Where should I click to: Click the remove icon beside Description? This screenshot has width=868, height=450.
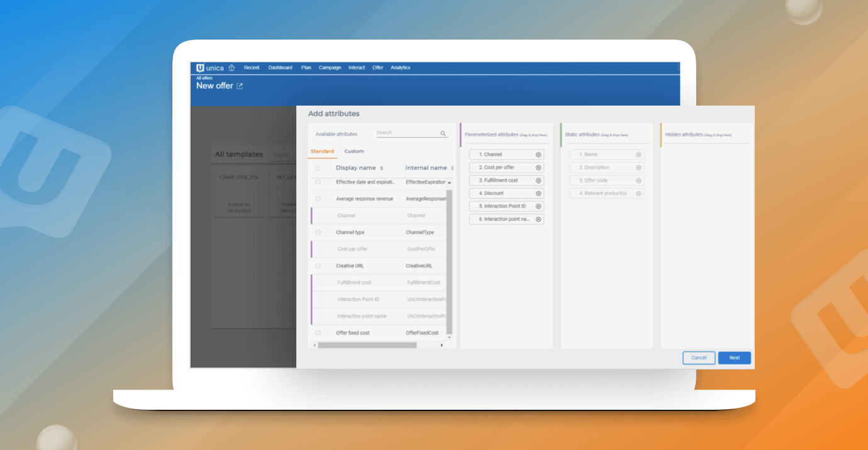pos(638,168)
